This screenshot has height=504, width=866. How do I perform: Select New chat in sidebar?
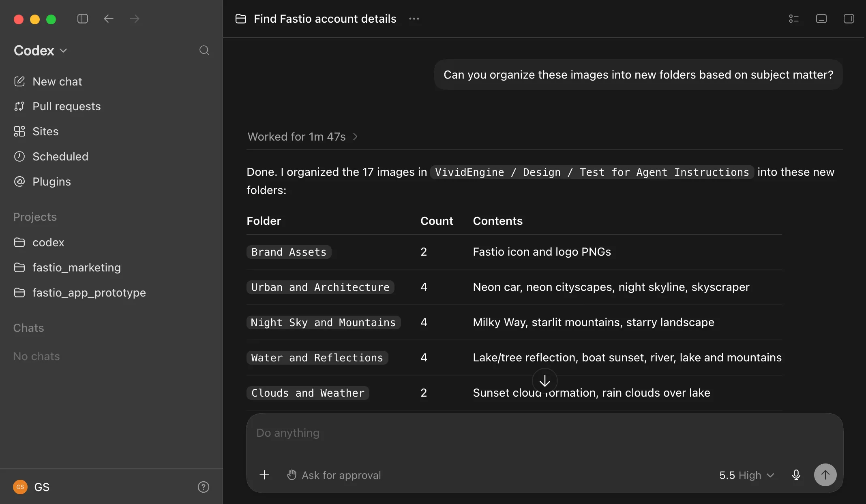111,81
